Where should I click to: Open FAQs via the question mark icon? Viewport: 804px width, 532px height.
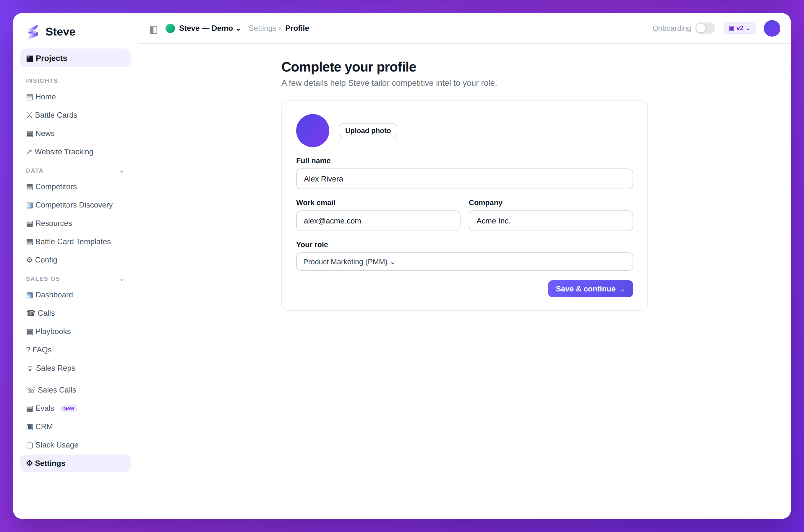[28, 350]
